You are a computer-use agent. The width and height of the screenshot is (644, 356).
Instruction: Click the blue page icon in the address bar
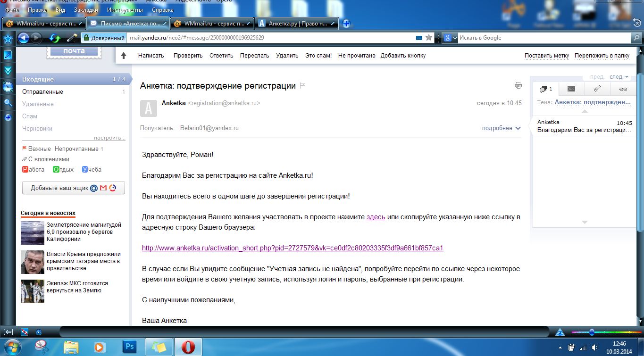point(419,38)
